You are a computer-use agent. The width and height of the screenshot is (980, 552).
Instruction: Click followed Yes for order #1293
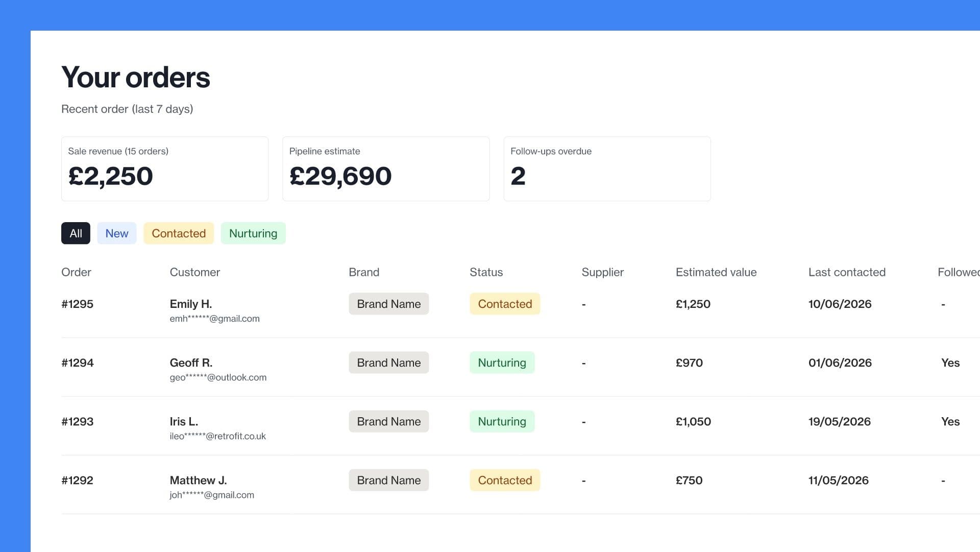(x=950, y=421)
